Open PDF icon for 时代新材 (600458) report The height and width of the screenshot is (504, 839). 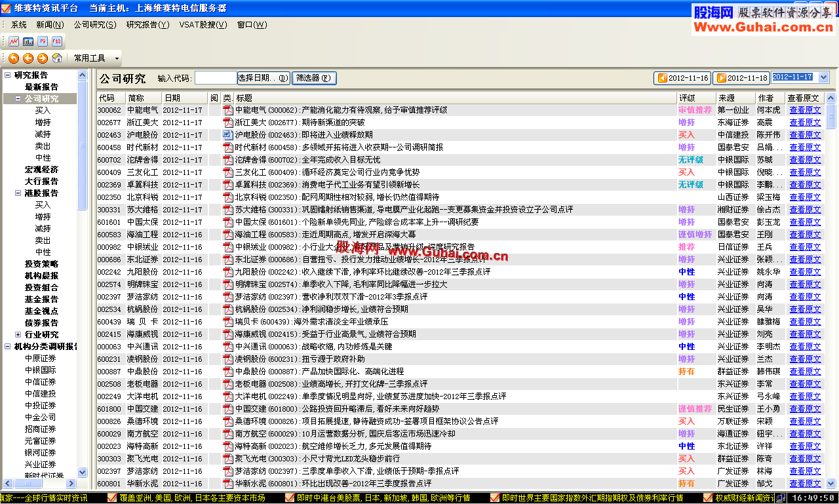(227, 147)
